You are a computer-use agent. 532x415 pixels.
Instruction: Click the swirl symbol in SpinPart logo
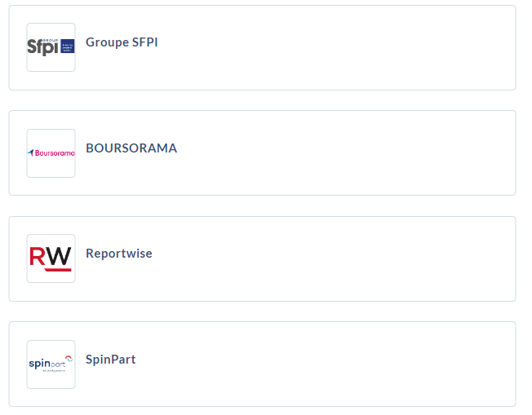point(69,359)
